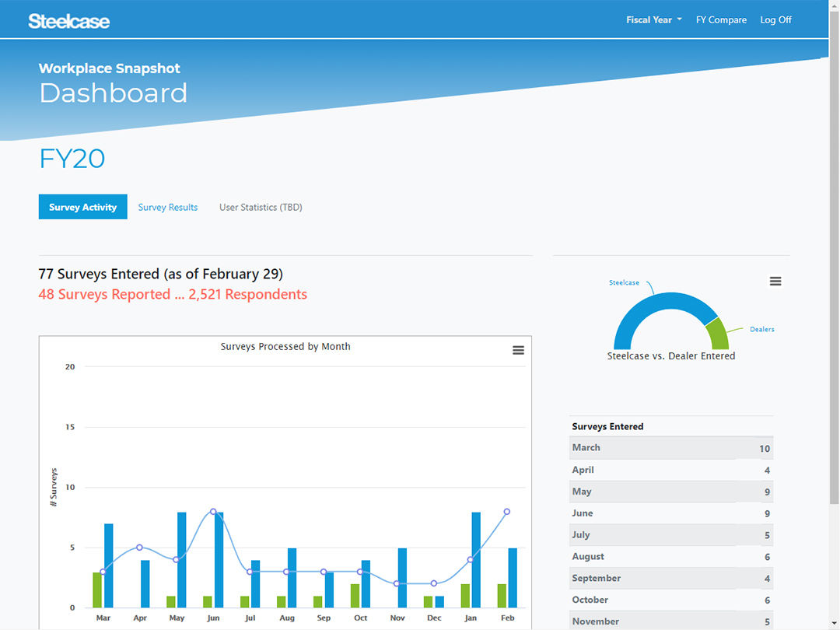Click the "Steelcase vs. Dealer Entered" caption

click(x=670, y=355)
